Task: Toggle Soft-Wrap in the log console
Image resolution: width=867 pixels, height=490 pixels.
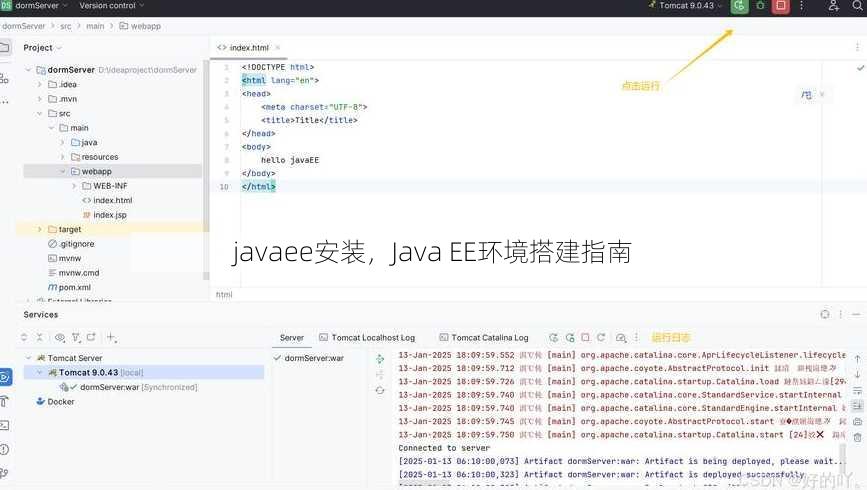Action: pyautogui.click(x=857, y=390)
